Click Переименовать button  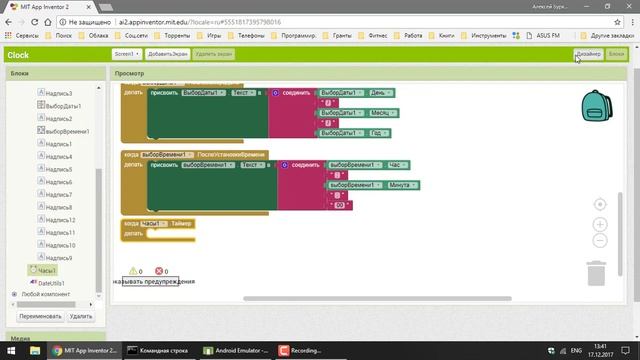[40, 316]
